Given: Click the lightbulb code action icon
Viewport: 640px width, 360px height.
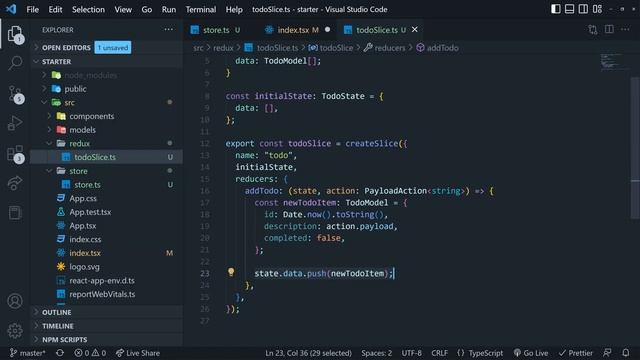Looking at the screenshot, I should point(231,272).
